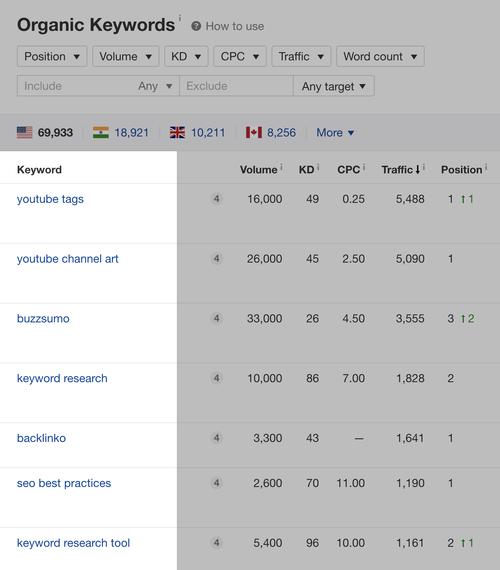Open the Volume filter dropdown
The image size is (500, 570).
[x=125, y=56]
